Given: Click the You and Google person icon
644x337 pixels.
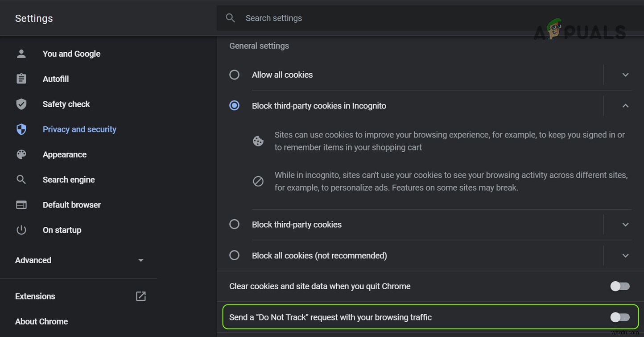Looking at the screenshot, I should point(21,54).
